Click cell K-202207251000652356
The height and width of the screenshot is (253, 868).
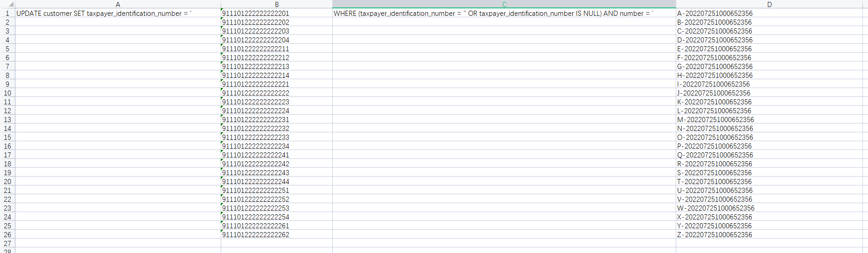(770, 102)
